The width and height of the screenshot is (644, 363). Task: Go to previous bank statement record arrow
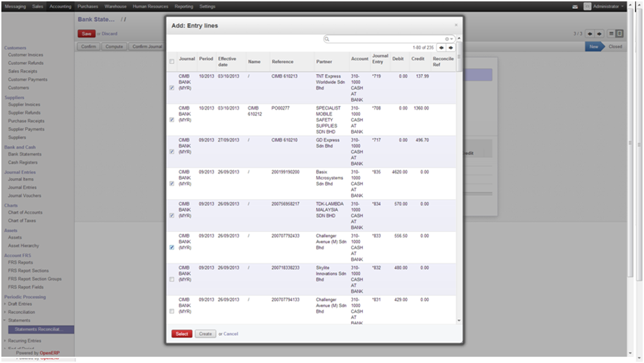[x=590, y=34]
